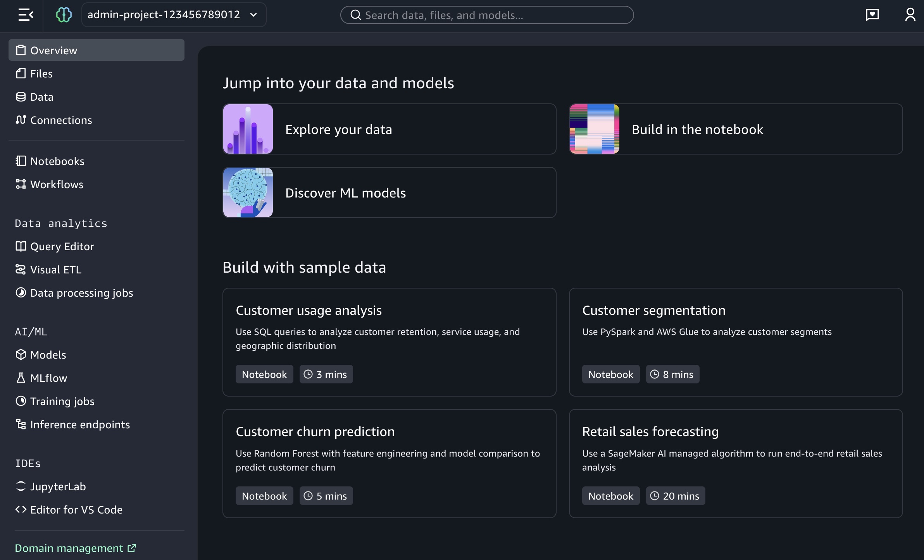Open MLflow from the sidebar
924x560 pixels.
[x=48, y=378]
